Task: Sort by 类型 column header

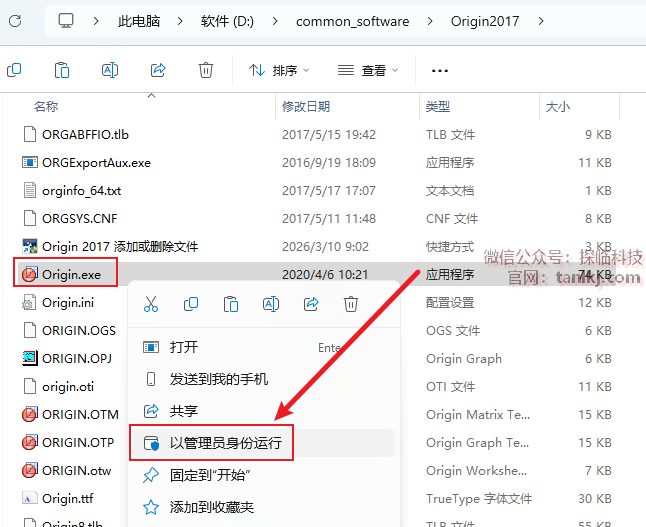Action: pos(438,107)
